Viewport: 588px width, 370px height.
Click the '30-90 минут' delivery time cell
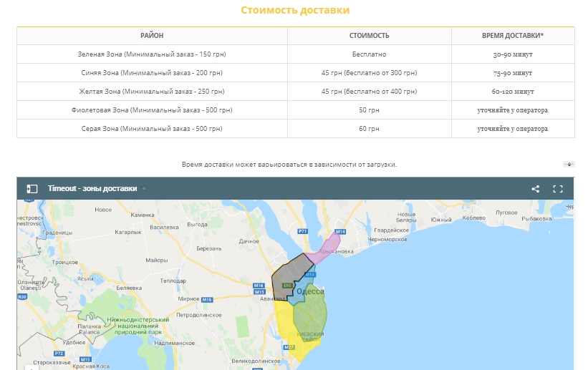(x=513, y=54)
